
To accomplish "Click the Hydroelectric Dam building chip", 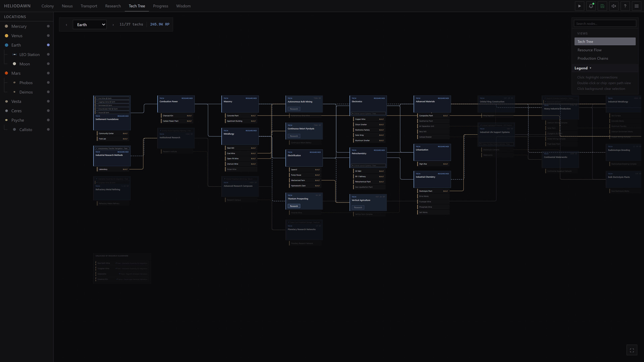I will pyautogui.click(x=305, y=186).
